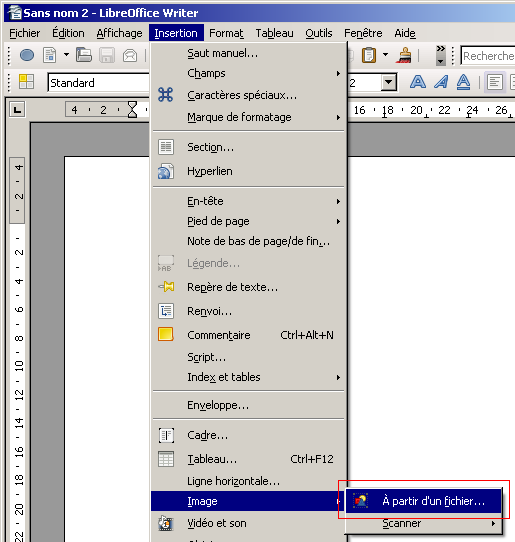Screen dimensions: 515x542
Task: Click the Save diskette icon
Action: [107, 55]
